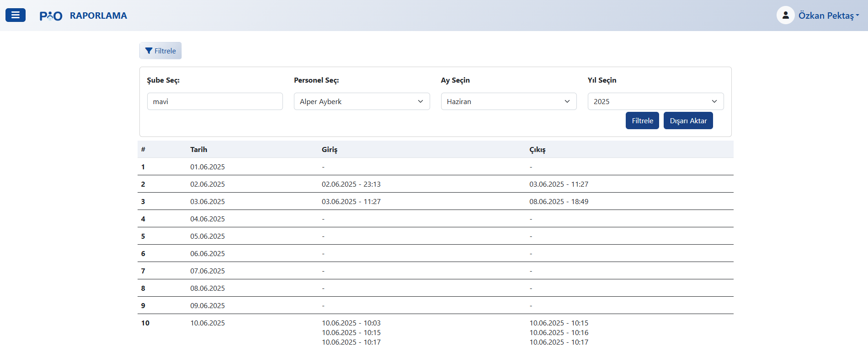Click the Şube Seç input field
The height and width of the screenshot is (346, 868).
pos(215,101)
